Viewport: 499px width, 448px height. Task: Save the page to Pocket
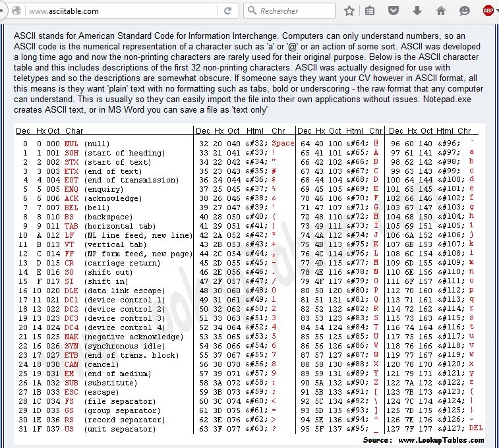[393, 11]
